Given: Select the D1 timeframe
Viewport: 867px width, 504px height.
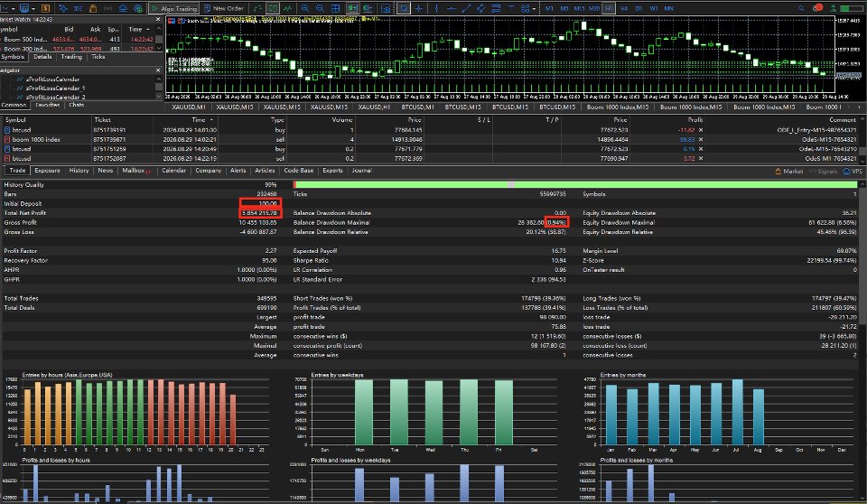Looking at the screenshot, I should pyautogui.click(x=639, y=8).
